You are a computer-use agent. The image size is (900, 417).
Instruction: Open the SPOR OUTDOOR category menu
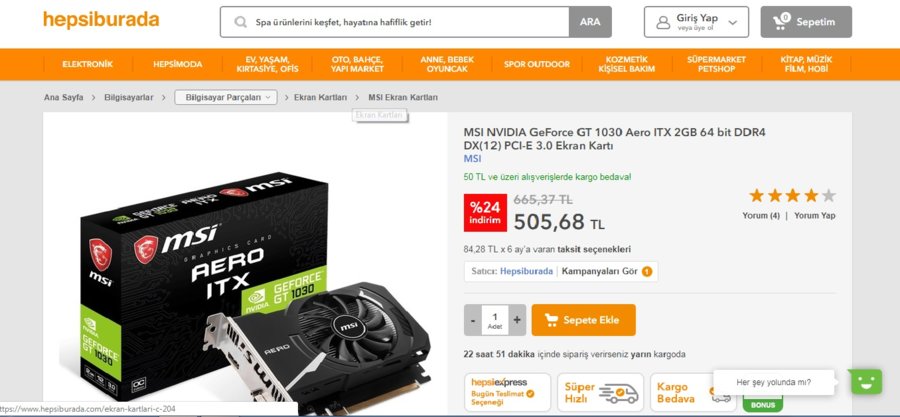[537, 64]
